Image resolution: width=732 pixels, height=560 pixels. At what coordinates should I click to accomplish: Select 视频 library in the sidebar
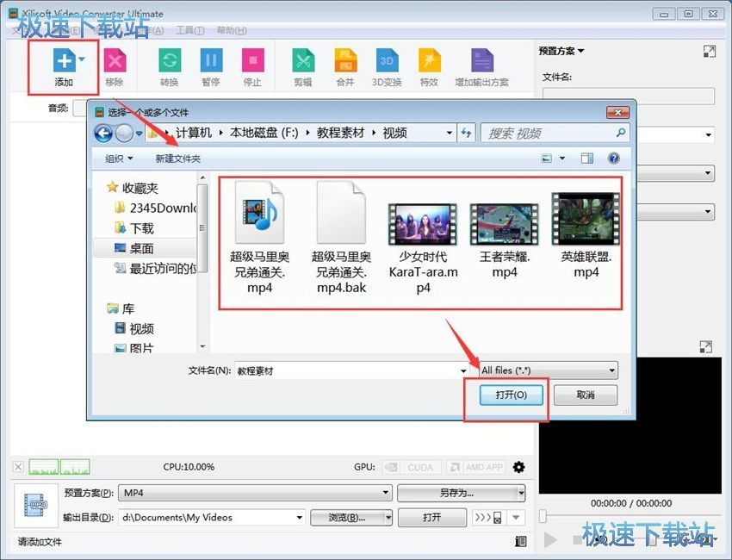[134, 329]
